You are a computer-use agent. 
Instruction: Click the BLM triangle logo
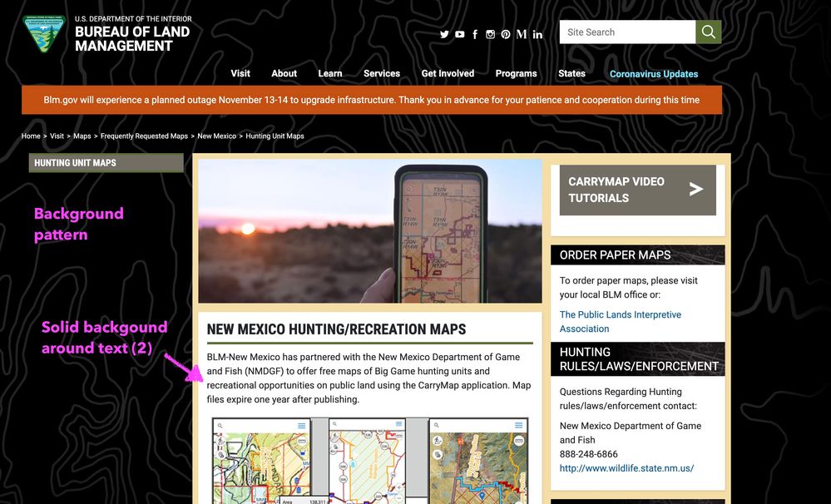(x=44, y=33)
